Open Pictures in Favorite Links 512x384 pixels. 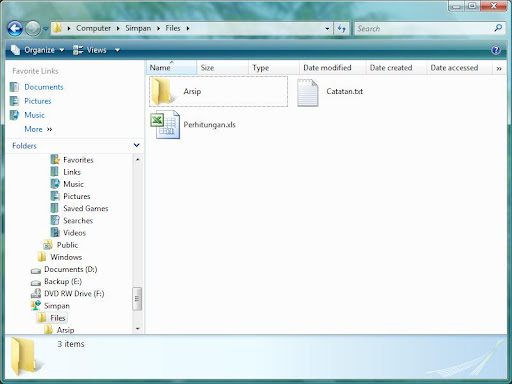click(x=38, y=101)
